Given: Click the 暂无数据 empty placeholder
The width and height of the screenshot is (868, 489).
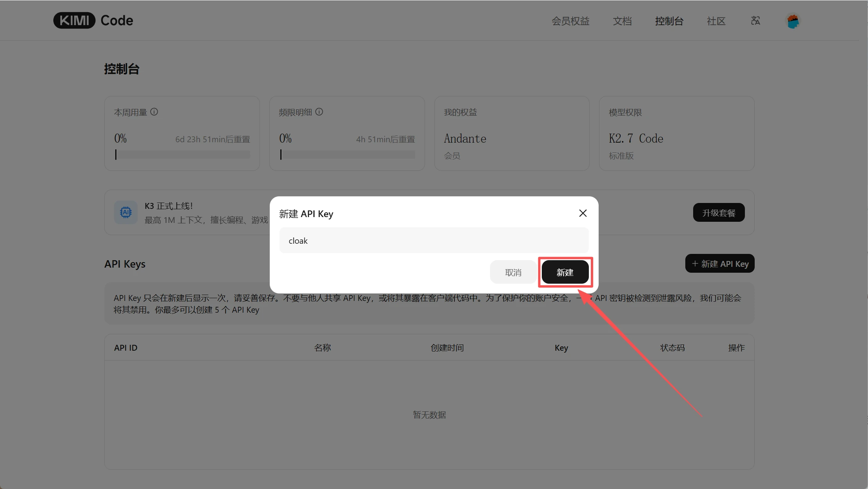Looking at the screenshot, I should tap(429, 415).
